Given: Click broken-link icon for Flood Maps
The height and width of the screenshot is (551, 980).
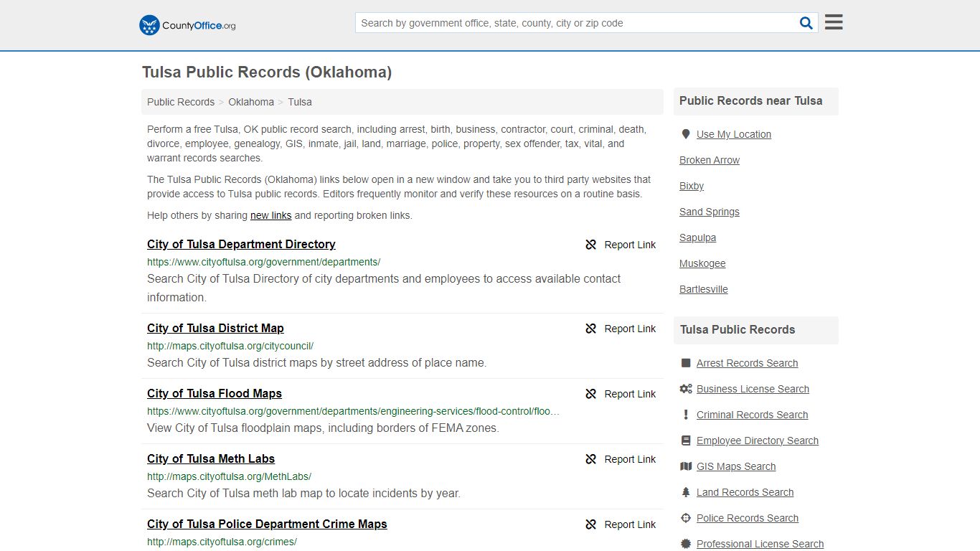Looking at the screenshot, I should pyautogui.click(x=591, y=394).
